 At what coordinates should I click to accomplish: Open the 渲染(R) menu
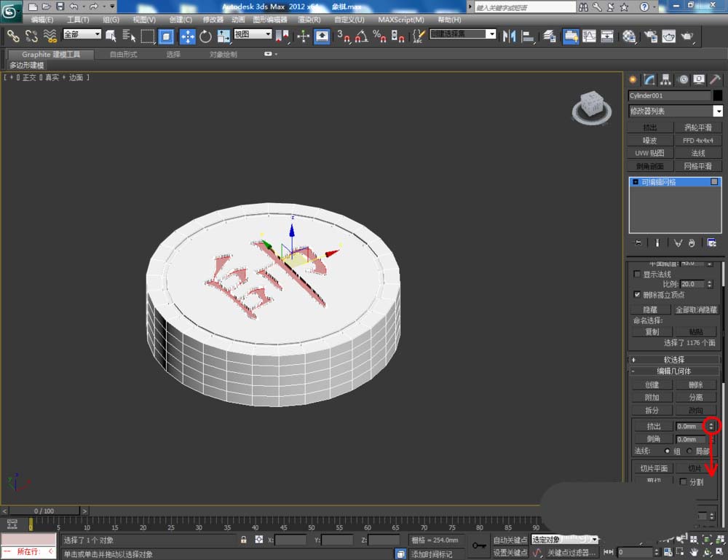coord(308,20)
